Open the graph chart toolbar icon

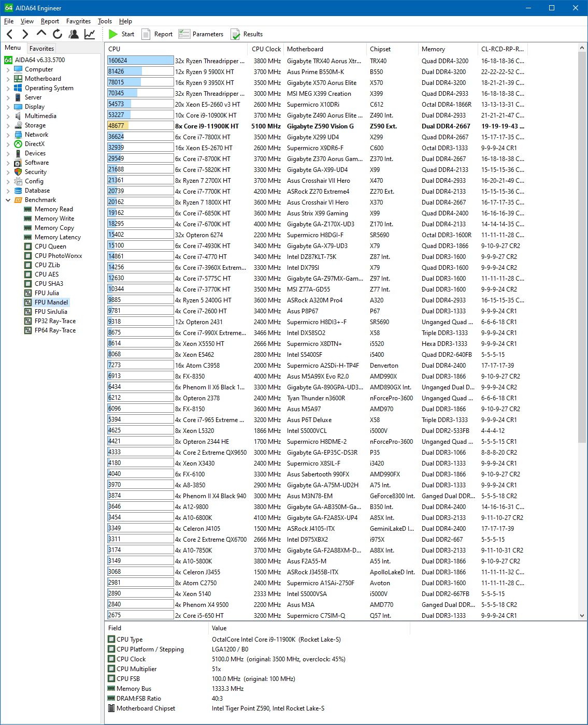click(x=90, y=34)
